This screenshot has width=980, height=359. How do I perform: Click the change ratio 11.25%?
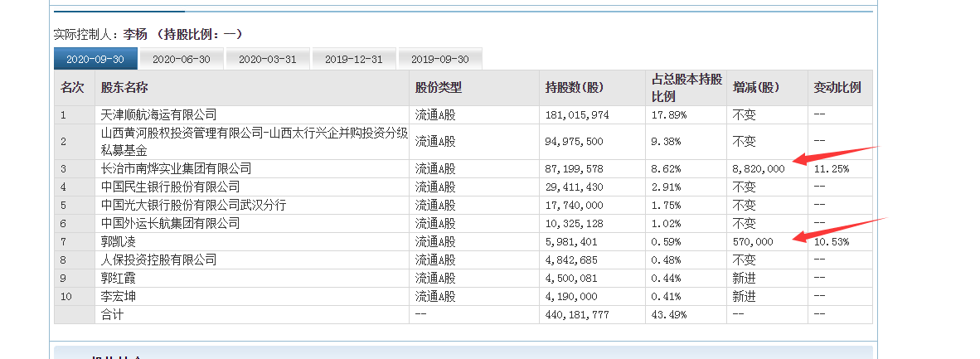tap(832, 169)
